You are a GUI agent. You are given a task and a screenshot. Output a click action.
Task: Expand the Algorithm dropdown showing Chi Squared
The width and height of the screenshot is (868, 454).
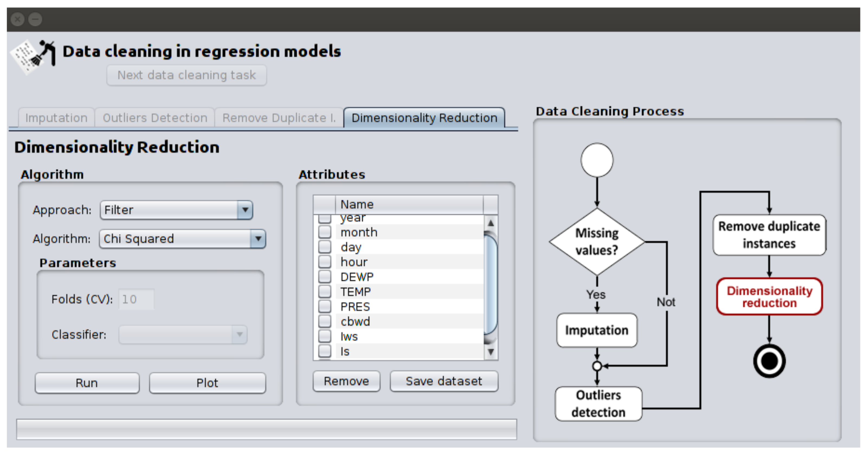click(182, 239)
